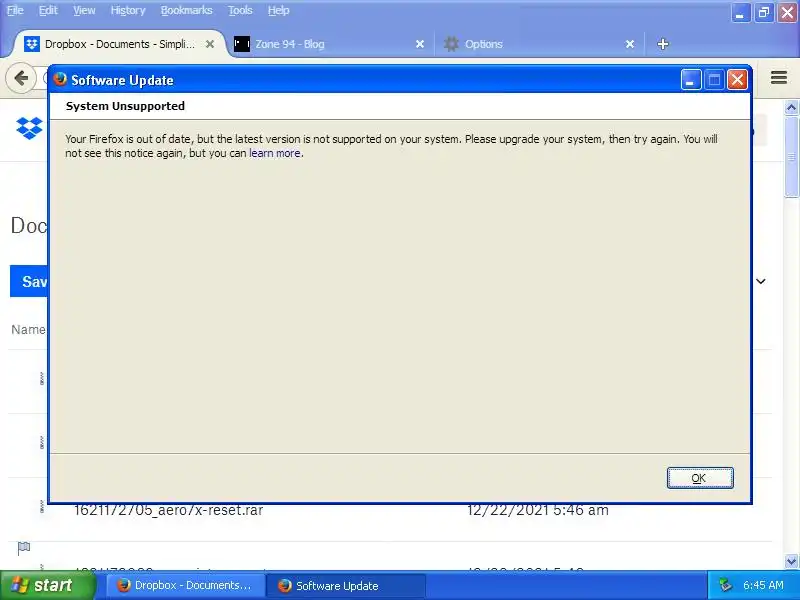
Task: Open file x-reset.rar row
Action: [390, 510]
